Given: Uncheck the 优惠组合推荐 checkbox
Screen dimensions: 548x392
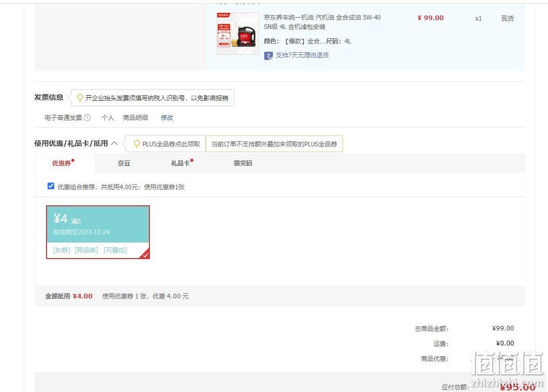Looking at the screenshot, I should (x=51, y=186).
